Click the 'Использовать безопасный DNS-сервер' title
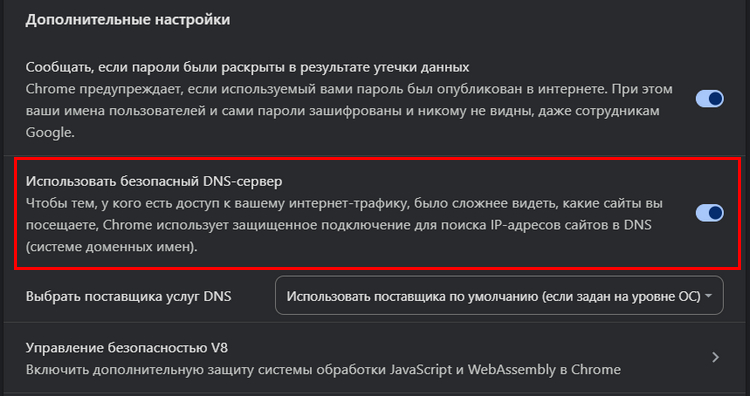This screenshot has width=750, height=396. click(x=154, y=182)
